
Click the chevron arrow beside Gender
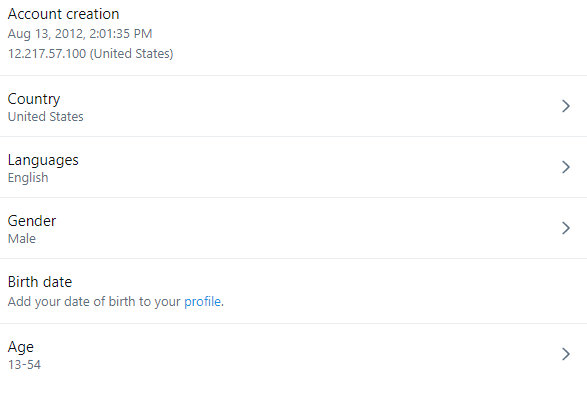[566, 228]
